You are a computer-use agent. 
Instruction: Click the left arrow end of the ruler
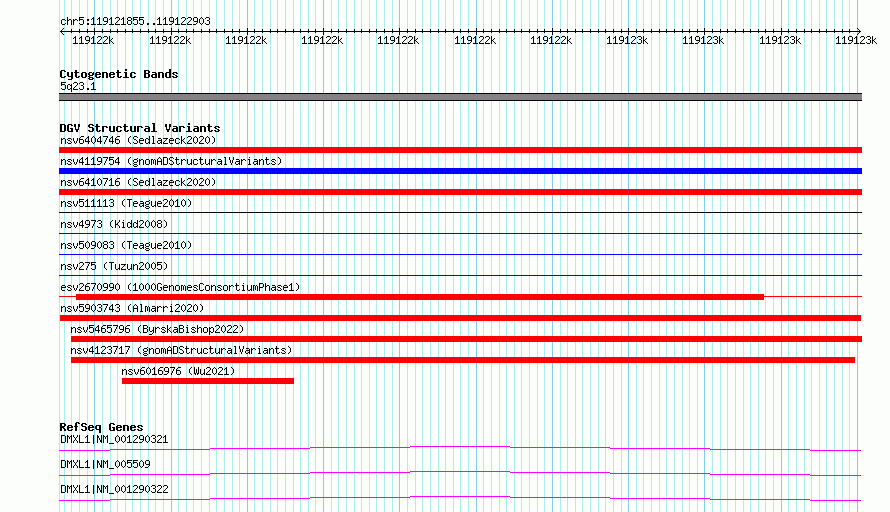pyautogui.click(x=62, y=31)
